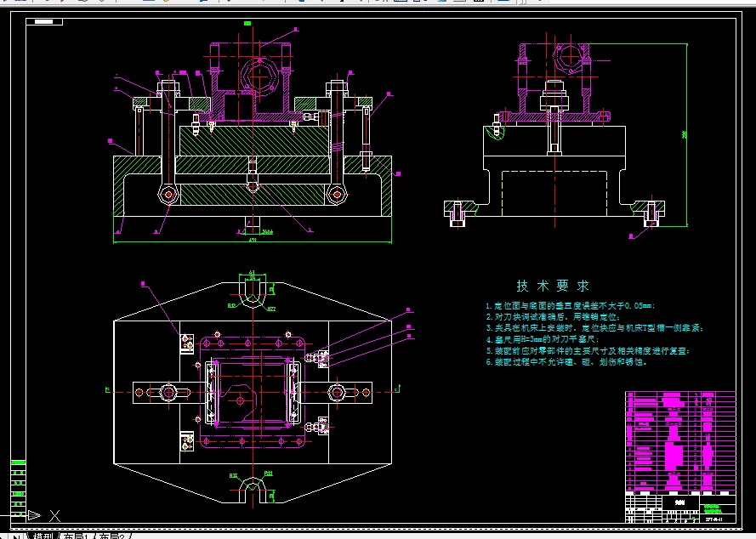This screenshot has height=539, width=756.
Task: Select note 3 about 夹具在机床上安装时
Action: coord(594,328)
